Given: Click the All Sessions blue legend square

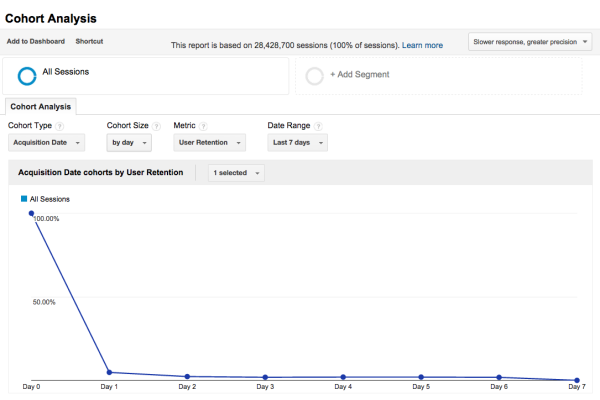Looking at the screenshot, I should click(x=24, y=199).
